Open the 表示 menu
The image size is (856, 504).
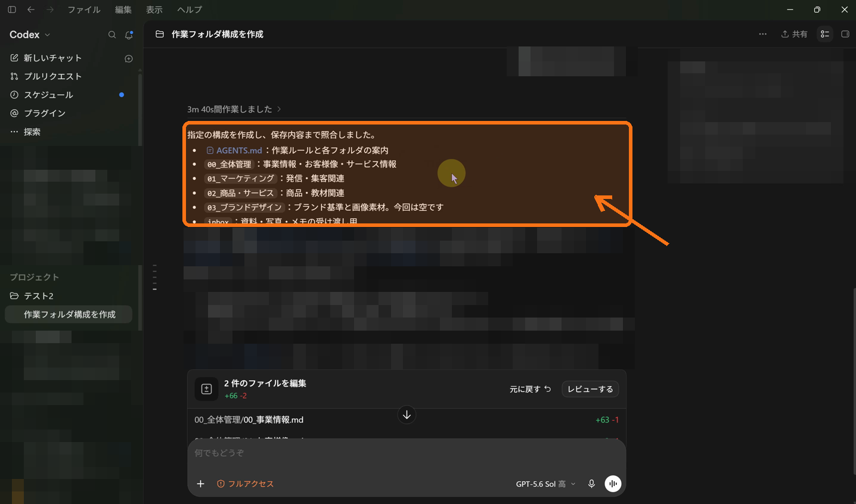coord(154,10)
